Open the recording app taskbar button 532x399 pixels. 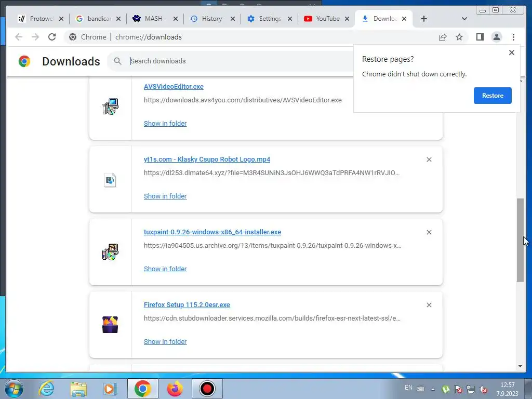tap(207, 389)
